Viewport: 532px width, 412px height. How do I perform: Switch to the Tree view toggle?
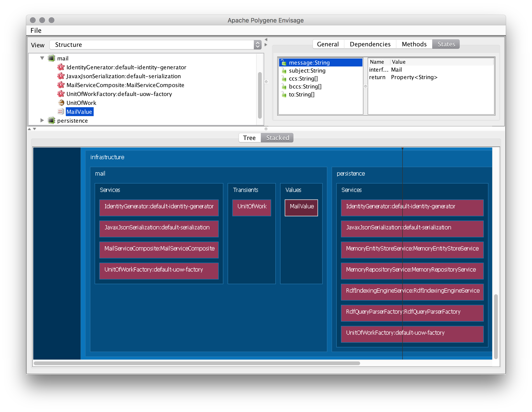(249, 138)
